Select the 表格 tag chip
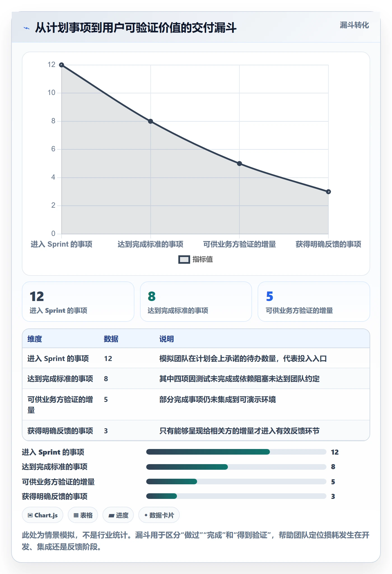This screenshot has height=574, width=392. [83, 515]
